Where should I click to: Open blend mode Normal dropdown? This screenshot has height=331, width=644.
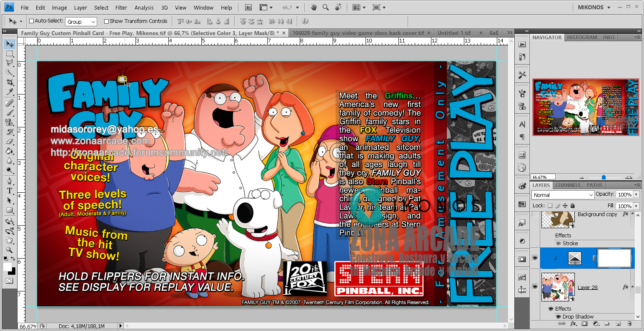click(563, 195)
